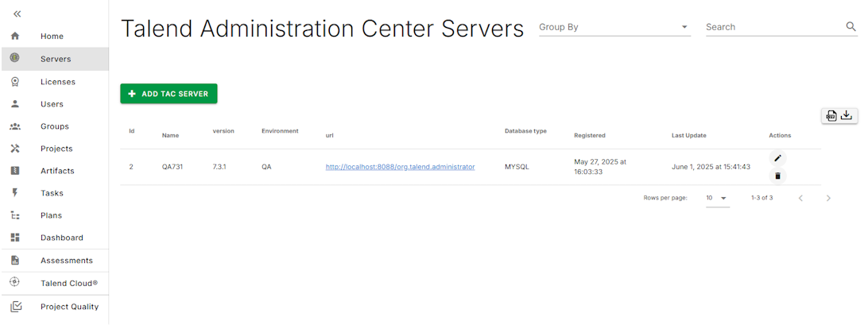This screenshot has height=325, width=868.
Task: Click June 1, 2025 last update cell
Action: [x=711, y=166]
